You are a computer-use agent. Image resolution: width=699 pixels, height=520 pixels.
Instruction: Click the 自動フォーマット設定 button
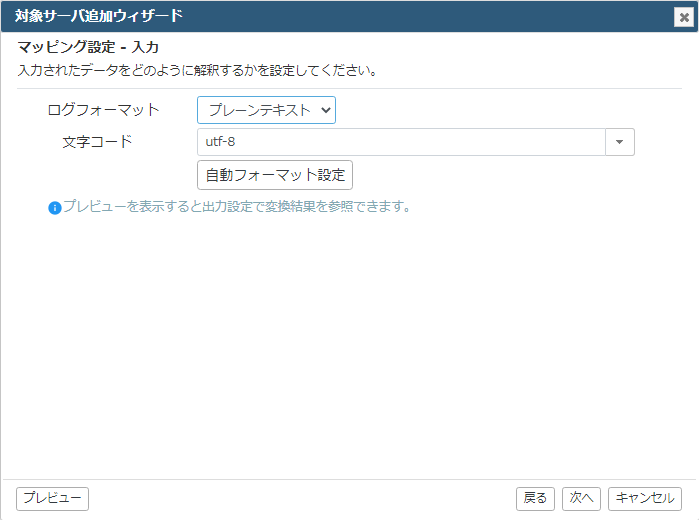click(275, 175)
